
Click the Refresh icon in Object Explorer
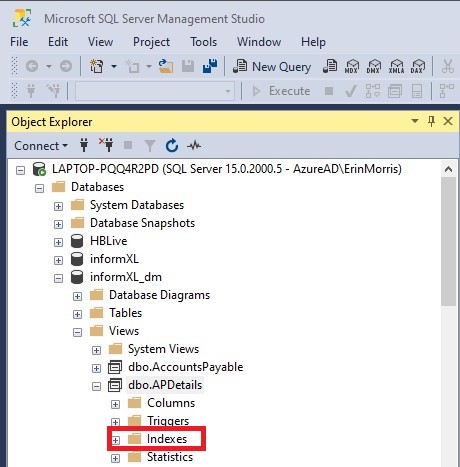(172, 145)
